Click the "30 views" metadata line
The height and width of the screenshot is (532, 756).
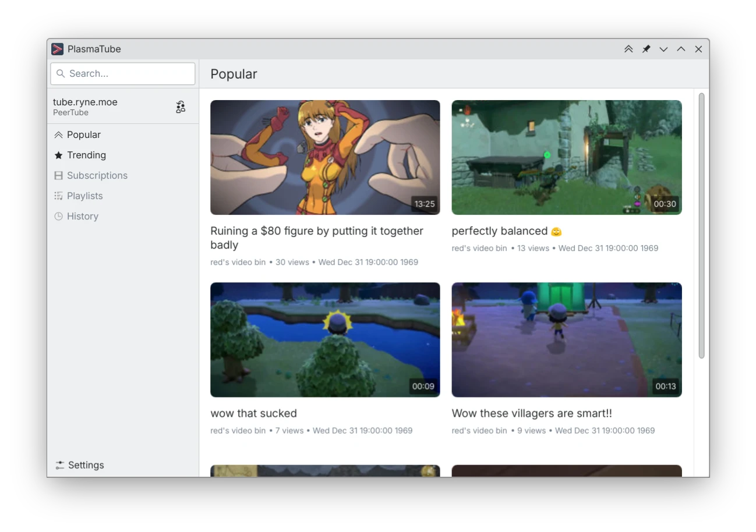click(x=314, y=263)
